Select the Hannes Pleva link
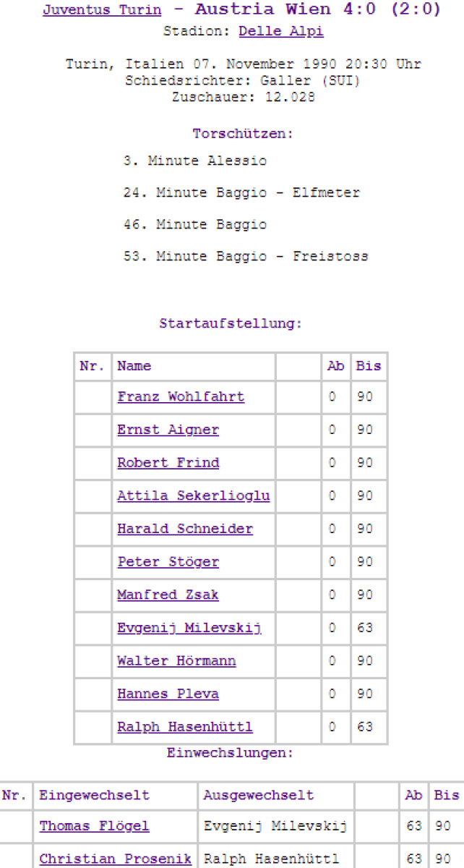Screen dimensions: 464x868 click(168, 694)
